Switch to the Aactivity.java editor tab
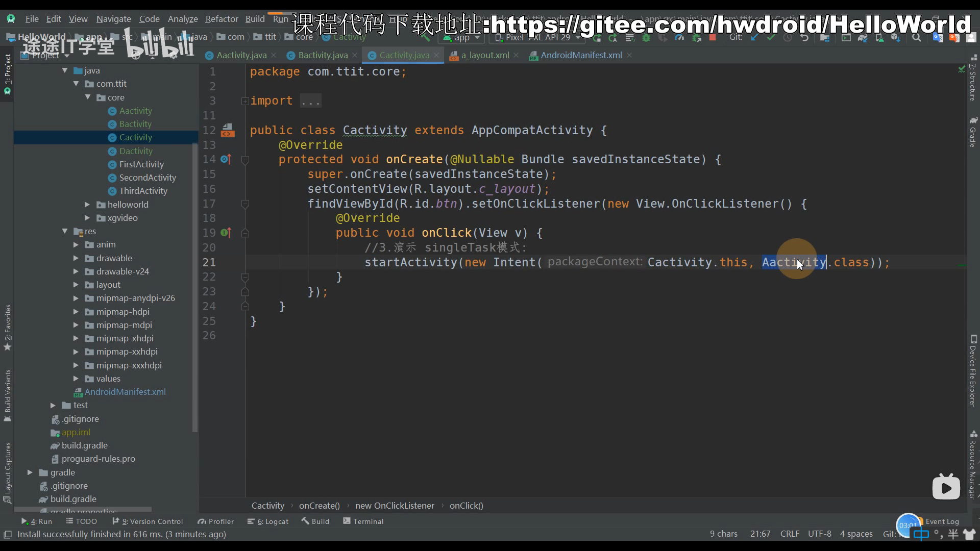Viewport: 980px width, 551px height. point(241,55)
